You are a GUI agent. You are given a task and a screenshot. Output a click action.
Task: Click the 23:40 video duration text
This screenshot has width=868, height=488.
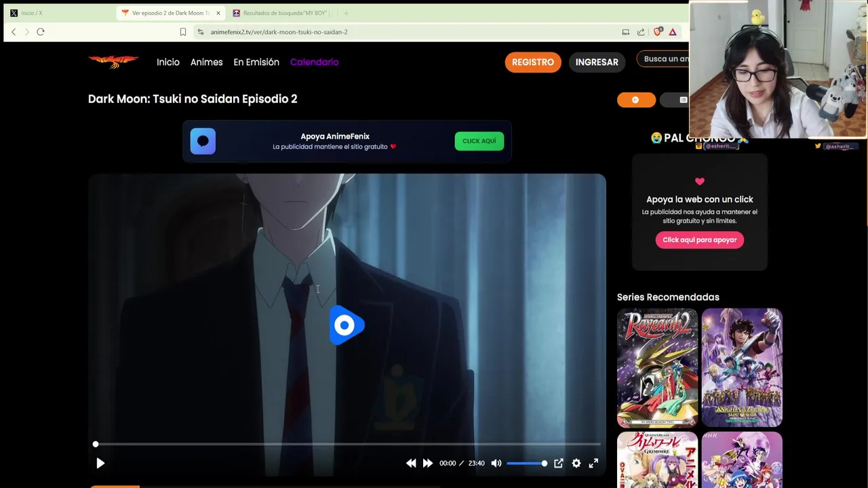[477, 464]
